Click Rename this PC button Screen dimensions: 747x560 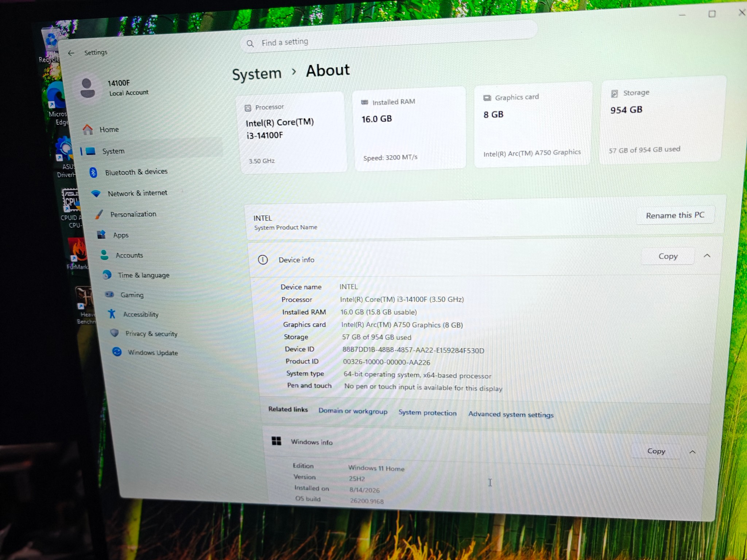(x=675, y=215)
